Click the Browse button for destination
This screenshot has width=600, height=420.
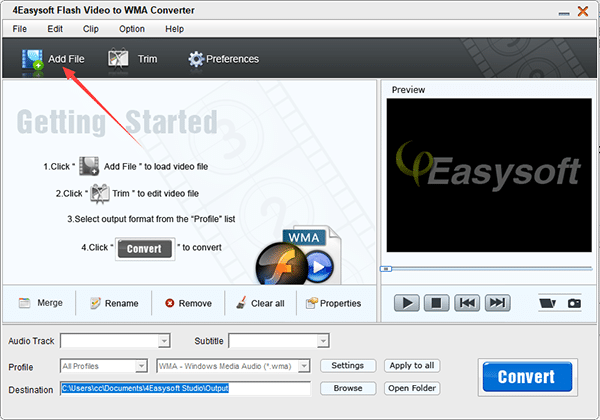tap(348, 388)
